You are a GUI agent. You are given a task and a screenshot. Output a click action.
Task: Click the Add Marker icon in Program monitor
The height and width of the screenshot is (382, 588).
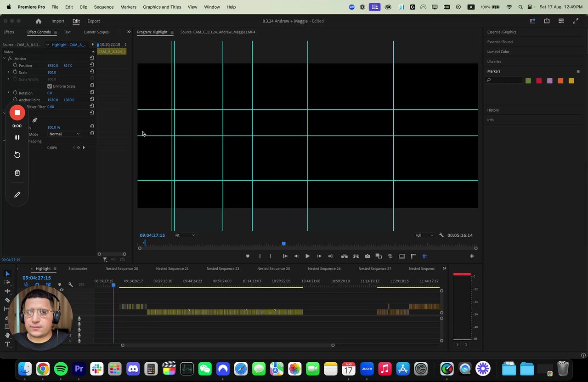click(248, 256)
